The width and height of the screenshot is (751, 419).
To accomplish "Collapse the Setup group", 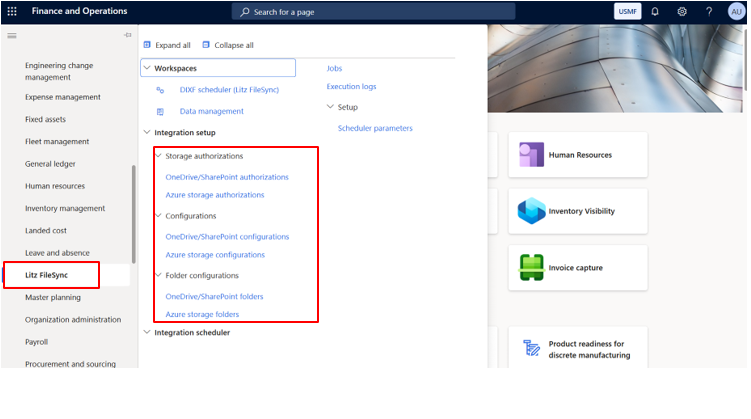I will click(x=330, y=107).
